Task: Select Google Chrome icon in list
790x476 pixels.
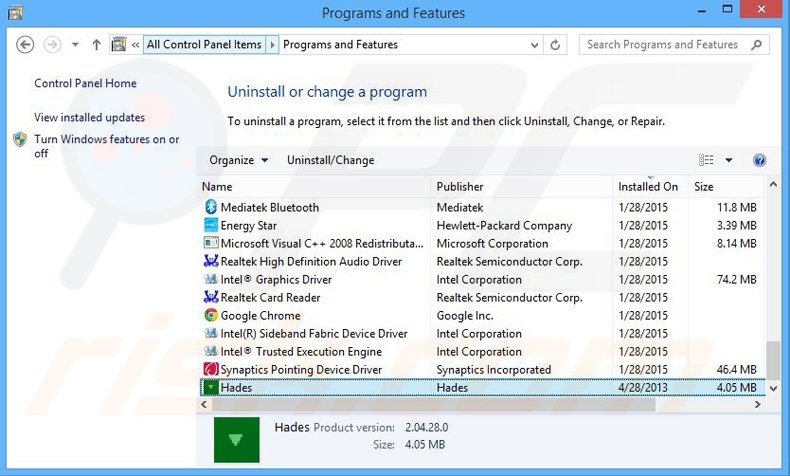Action: click(x=211, y=315)
